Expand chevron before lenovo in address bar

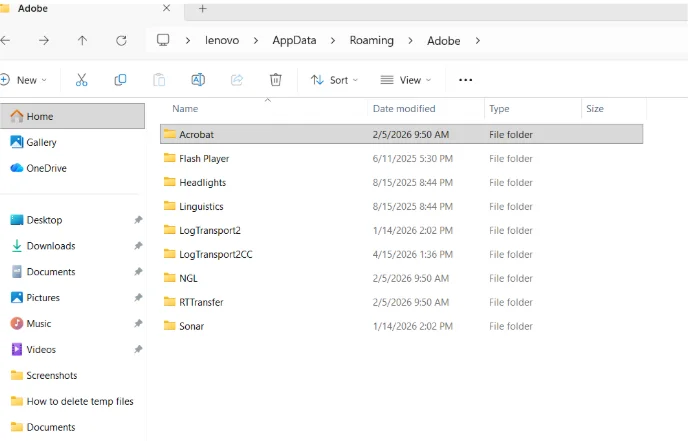188,41
